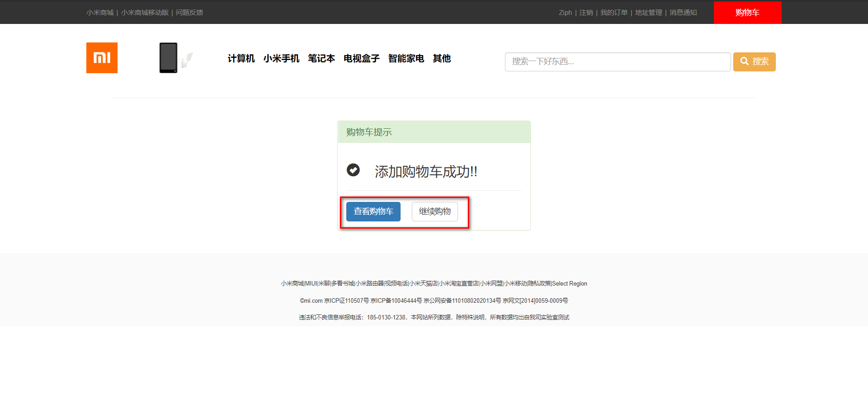Open the 小米商城移动版 link
The height and width of the screenshot is (408, 868).
tap(145, 13)
